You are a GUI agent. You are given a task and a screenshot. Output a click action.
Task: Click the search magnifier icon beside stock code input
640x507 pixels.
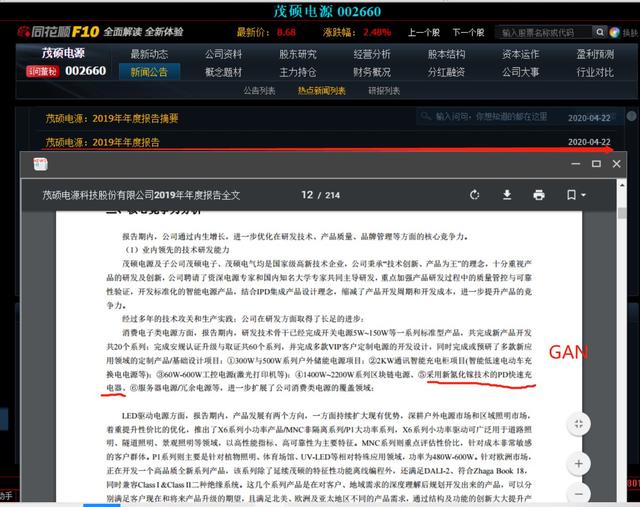[x=599, y=32]
